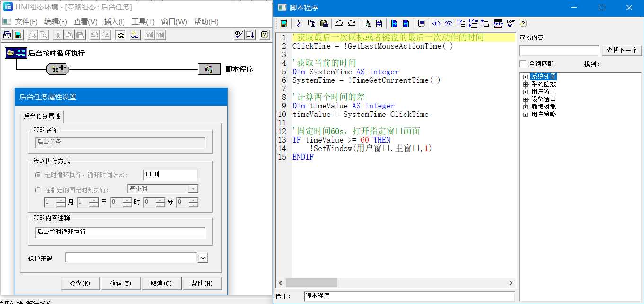
Task: Click the 保护密码 password field
Action: pos(131,258)
